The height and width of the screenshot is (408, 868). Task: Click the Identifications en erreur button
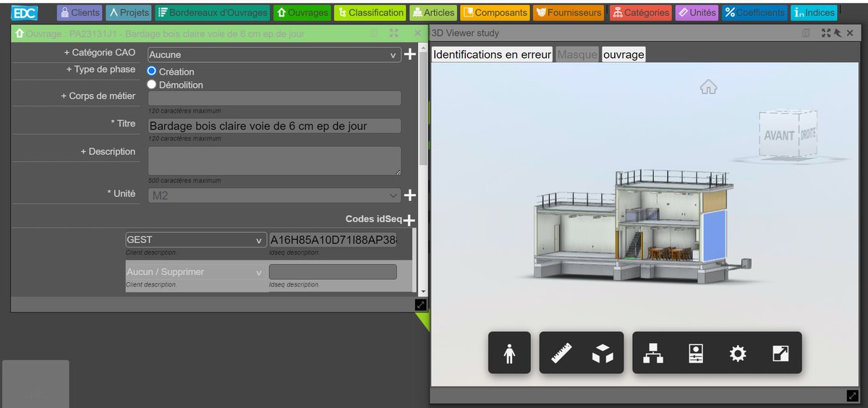click(492, 54)
